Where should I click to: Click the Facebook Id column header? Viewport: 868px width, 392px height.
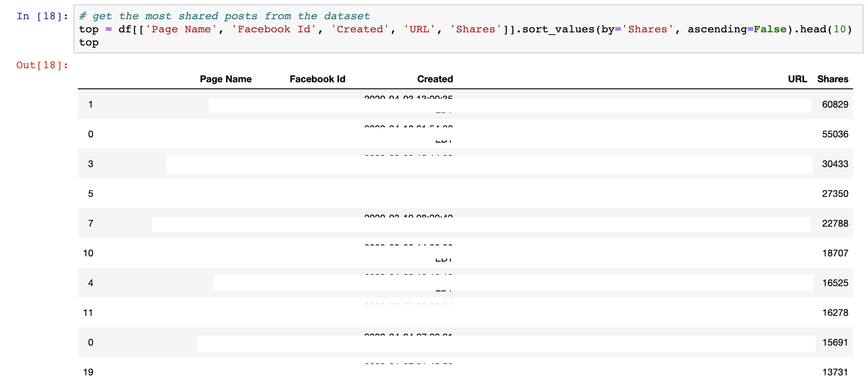[x=317, y=79]
